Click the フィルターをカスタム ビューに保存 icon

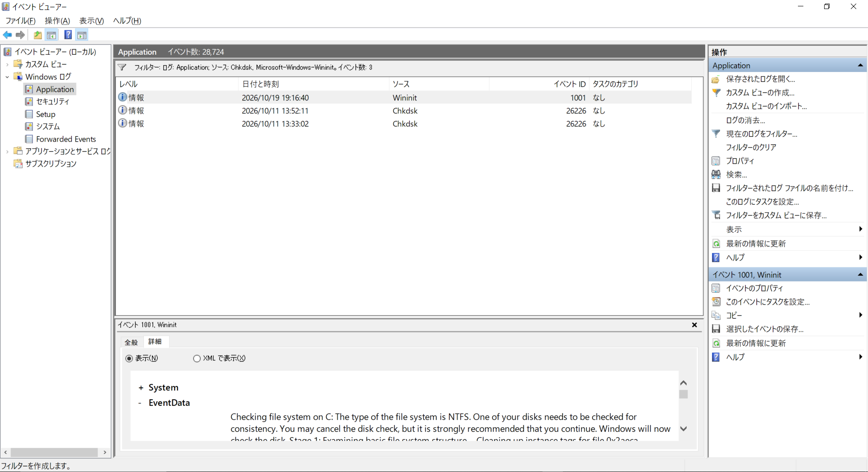[716, 215]
